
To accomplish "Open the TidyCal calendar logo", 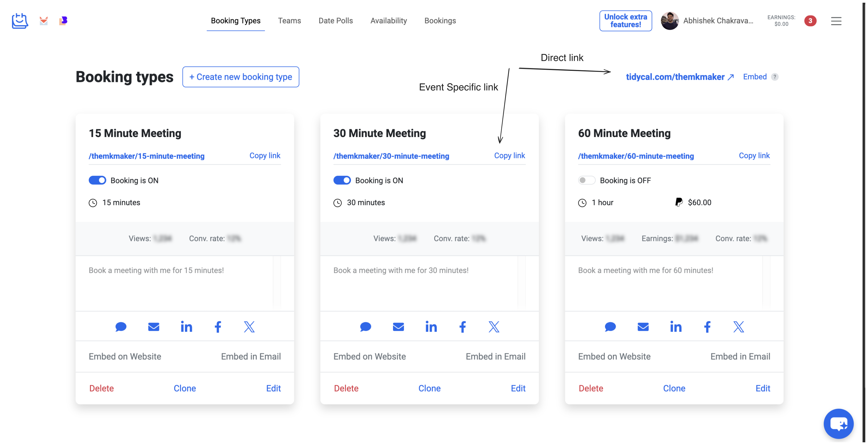I will tap(20, 21).
